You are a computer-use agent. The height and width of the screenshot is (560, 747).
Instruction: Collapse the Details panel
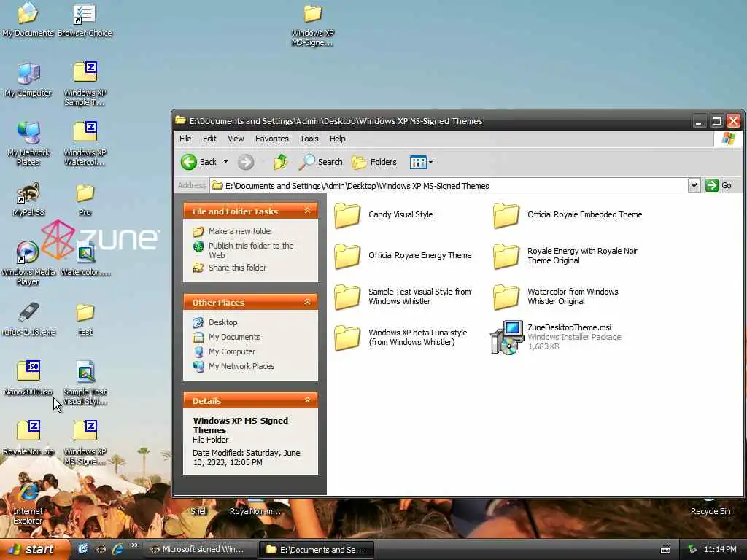(x=307, y=400)
